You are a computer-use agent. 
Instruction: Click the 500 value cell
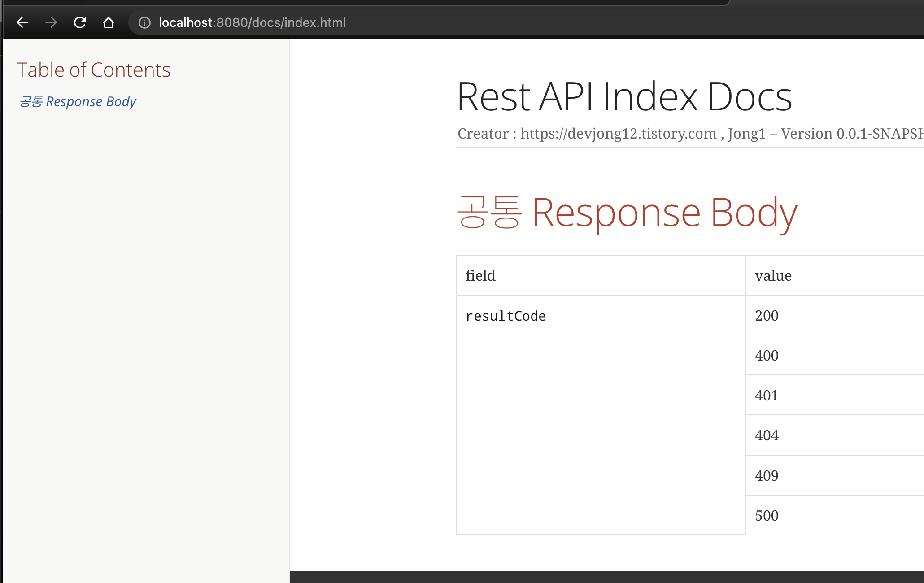(x=767, y=516)
